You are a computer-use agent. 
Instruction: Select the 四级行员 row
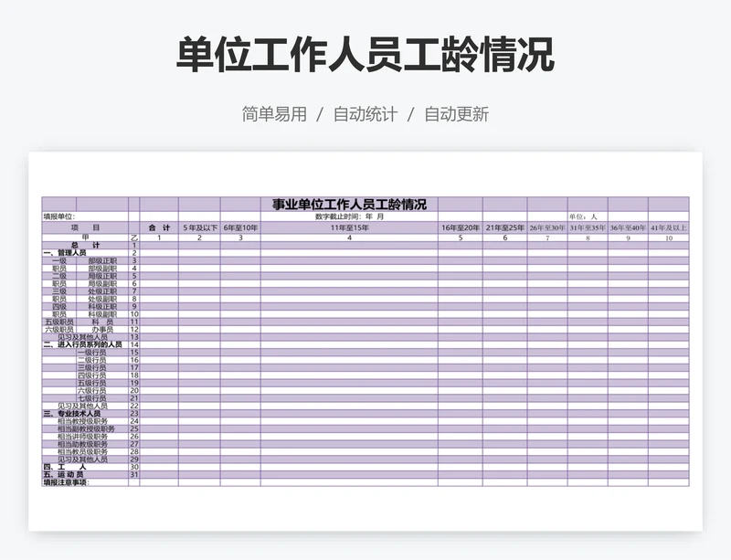[x=365, y=375]
